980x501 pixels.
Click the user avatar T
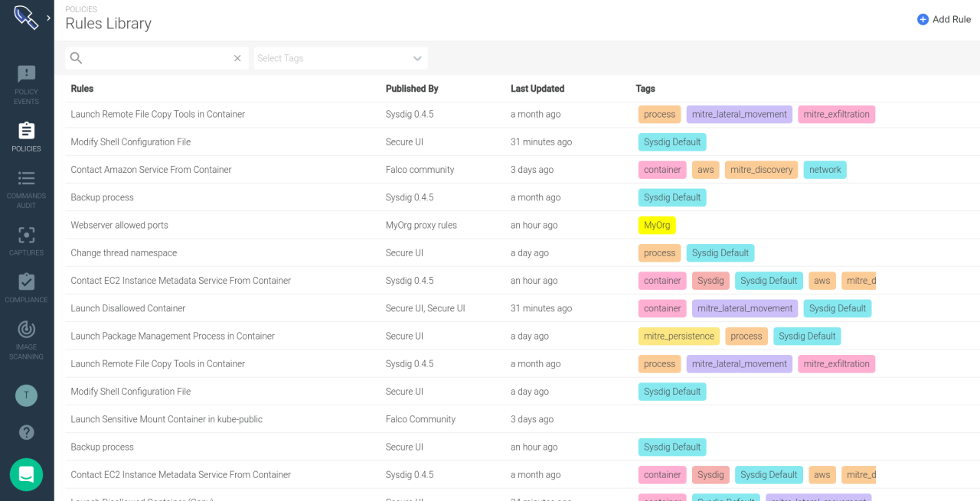point(26,395)
